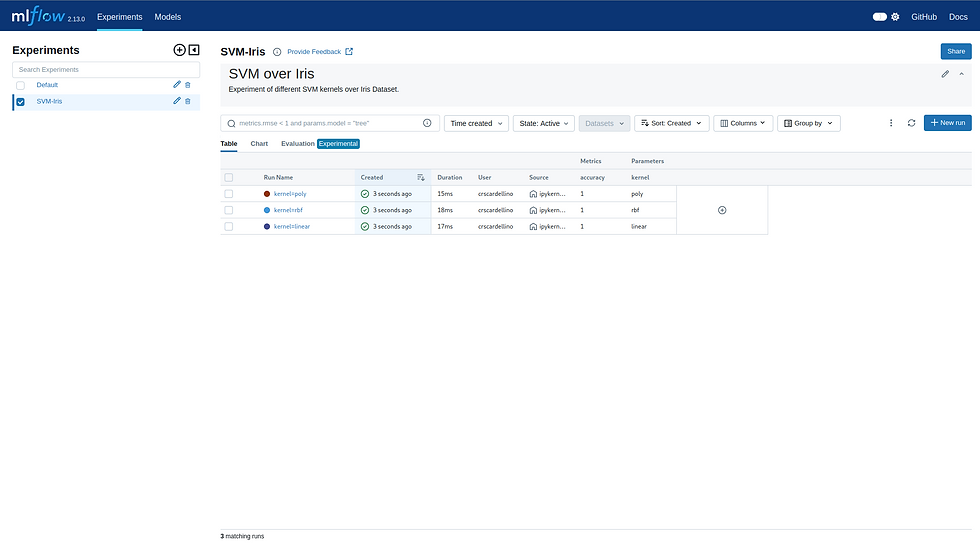
Task: Add a column with the plus circle icon
Action: (722, 210)
